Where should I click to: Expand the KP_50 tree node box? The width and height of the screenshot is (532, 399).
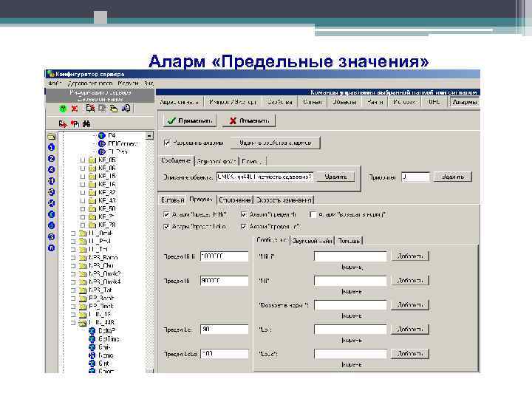tap(83, 208)
